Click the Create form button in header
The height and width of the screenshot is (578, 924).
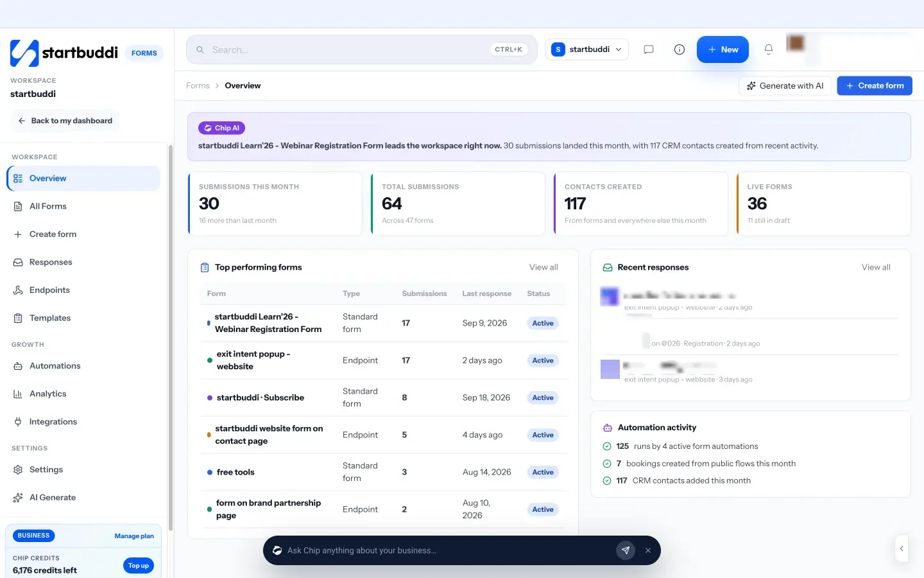click(x=875, y=85)
